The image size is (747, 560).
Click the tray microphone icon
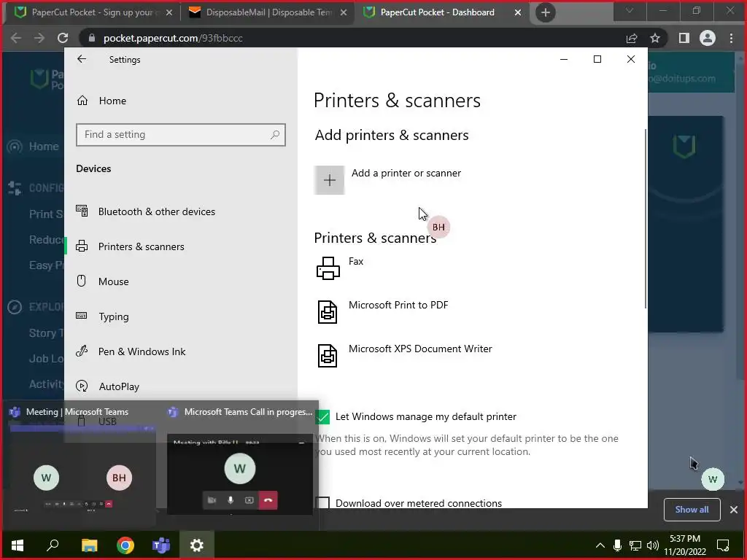tap(617, 545)
